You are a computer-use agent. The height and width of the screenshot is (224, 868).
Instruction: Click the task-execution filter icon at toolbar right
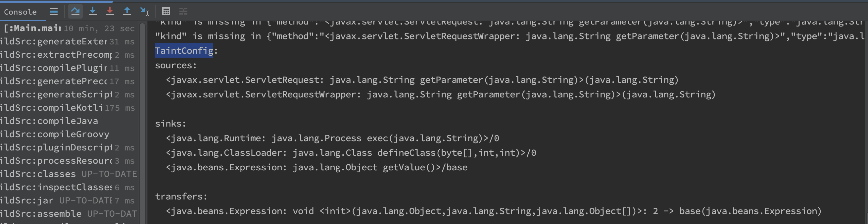[x=184, y=11]
